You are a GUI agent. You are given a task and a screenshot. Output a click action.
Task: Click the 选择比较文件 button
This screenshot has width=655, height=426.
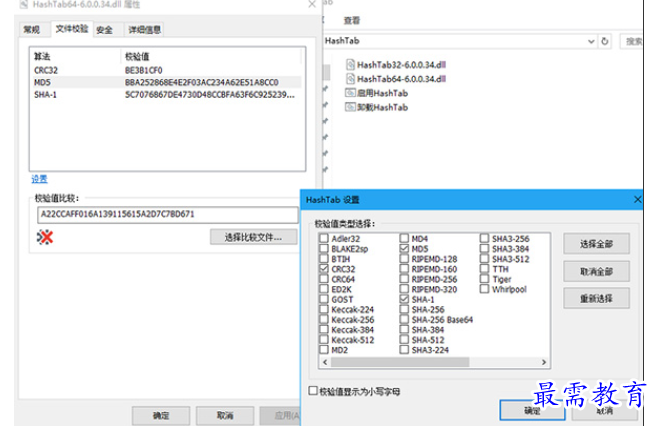[254, 237]
